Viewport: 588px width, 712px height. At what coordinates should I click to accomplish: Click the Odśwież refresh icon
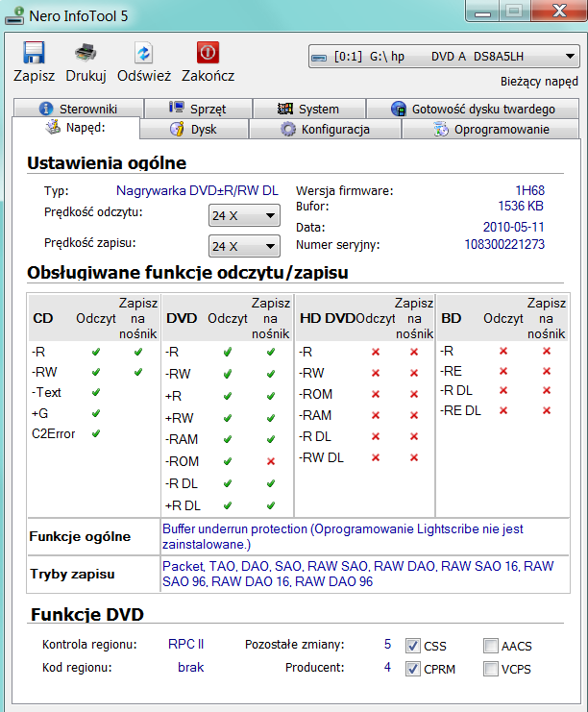pos(144,53)
